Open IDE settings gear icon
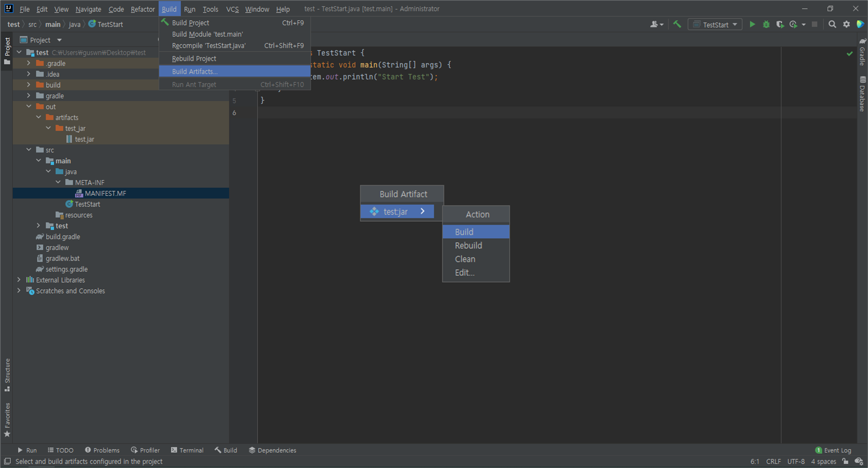This screenshot has width=868, height=468. point(846,25)
